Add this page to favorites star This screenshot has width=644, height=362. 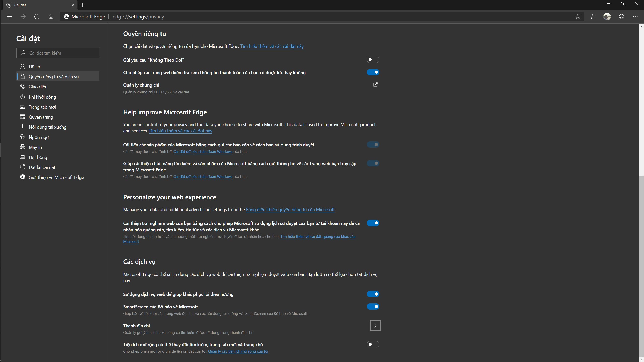[578, 17]
